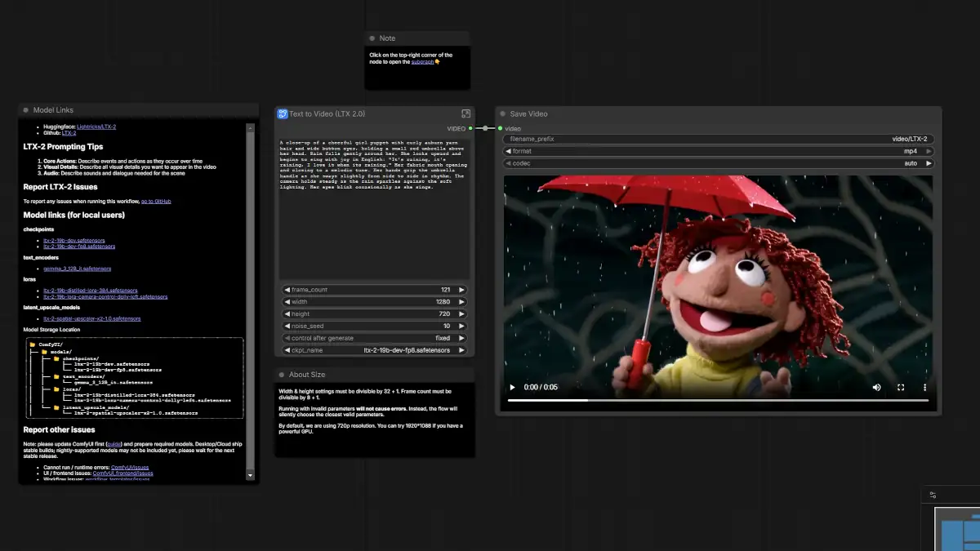Screen dimensions: 980x551
Task: Click the video progress bar
Action: coord(717,401)
